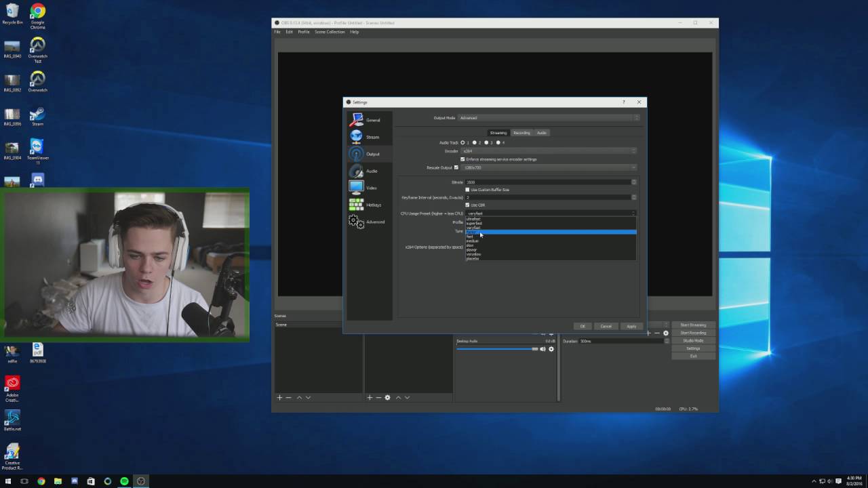868x488 pixels.
Task: Switch to Audio output tab
Action: click(542, 133)
